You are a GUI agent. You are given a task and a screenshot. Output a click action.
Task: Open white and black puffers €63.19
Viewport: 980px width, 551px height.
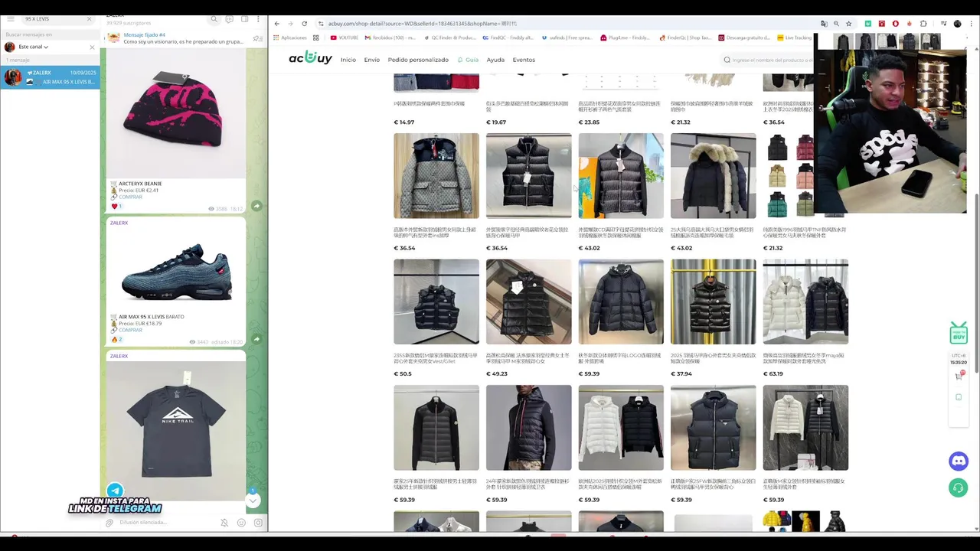click(805, 302)
